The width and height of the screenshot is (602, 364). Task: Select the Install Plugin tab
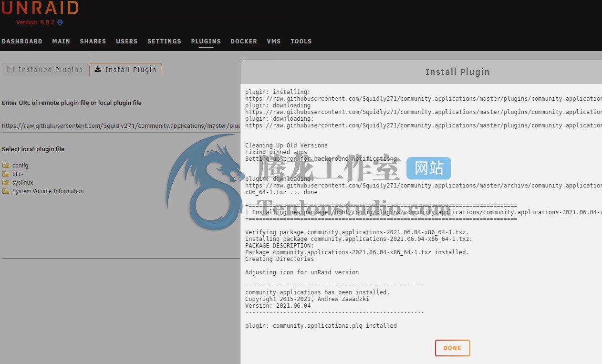(126, 70)
